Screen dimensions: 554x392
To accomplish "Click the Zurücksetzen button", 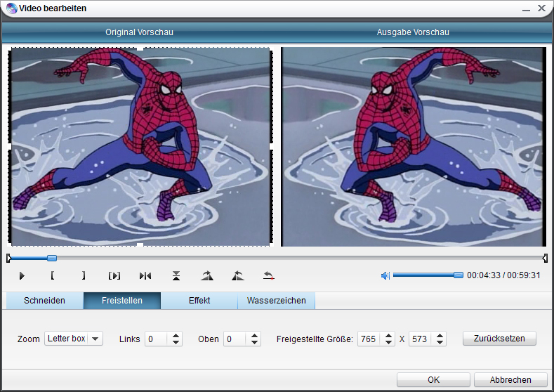I will pos(499,339).
